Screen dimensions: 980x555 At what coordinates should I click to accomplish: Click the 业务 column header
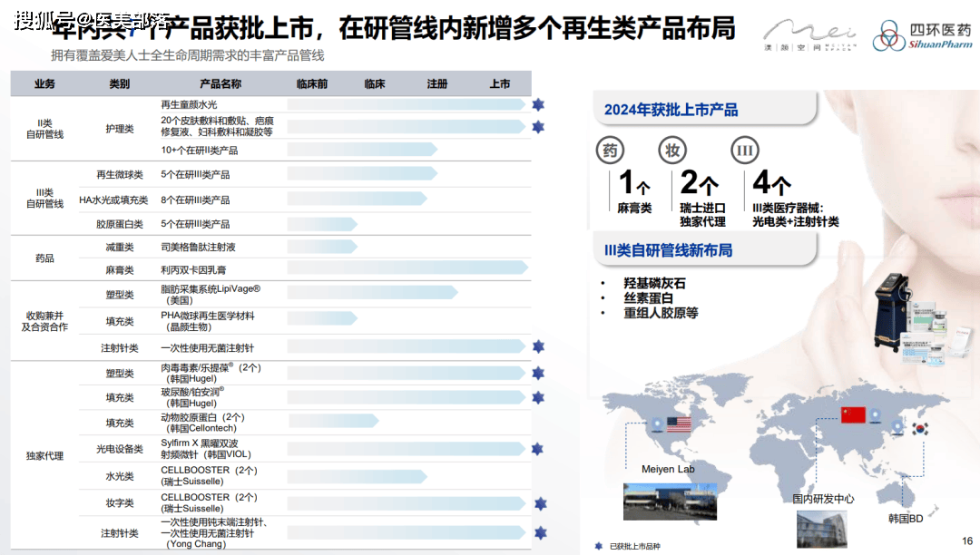44,83
